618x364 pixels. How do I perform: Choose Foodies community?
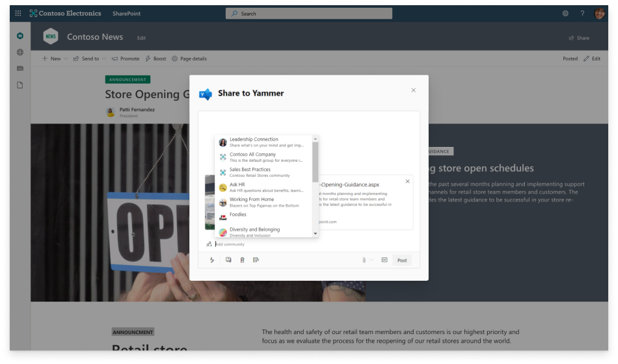pos(263,217)
